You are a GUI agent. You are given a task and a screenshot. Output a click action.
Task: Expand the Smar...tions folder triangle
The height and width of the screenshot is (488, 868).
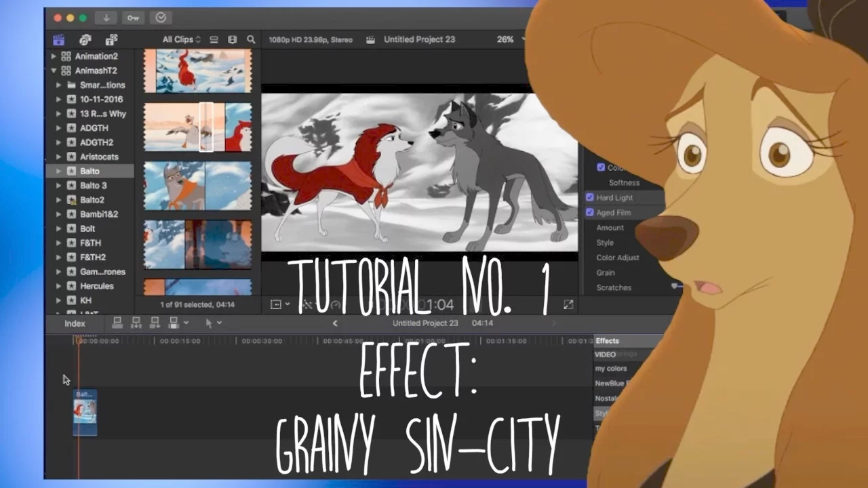point(59,85)
